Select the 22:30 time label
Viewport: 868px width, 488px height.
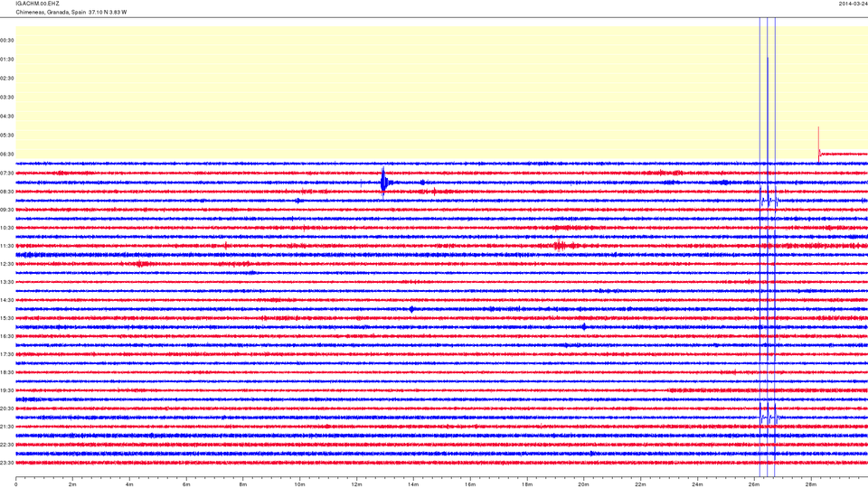coord(7,445)
